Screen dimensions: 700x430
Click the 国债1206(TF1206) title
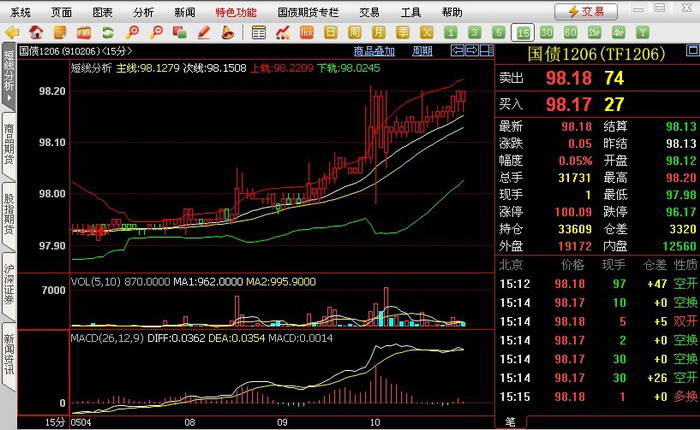coord(596,54)
